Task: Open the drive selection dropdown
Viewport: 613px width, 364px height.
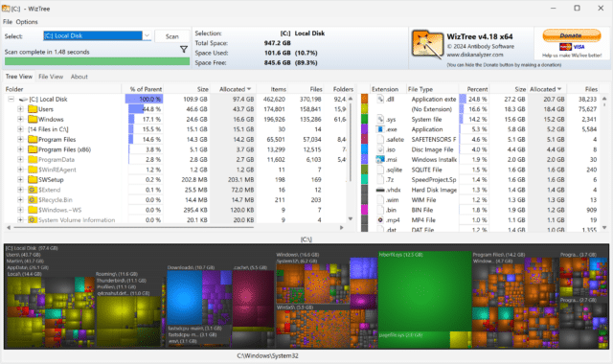Action: coord(147,36)
